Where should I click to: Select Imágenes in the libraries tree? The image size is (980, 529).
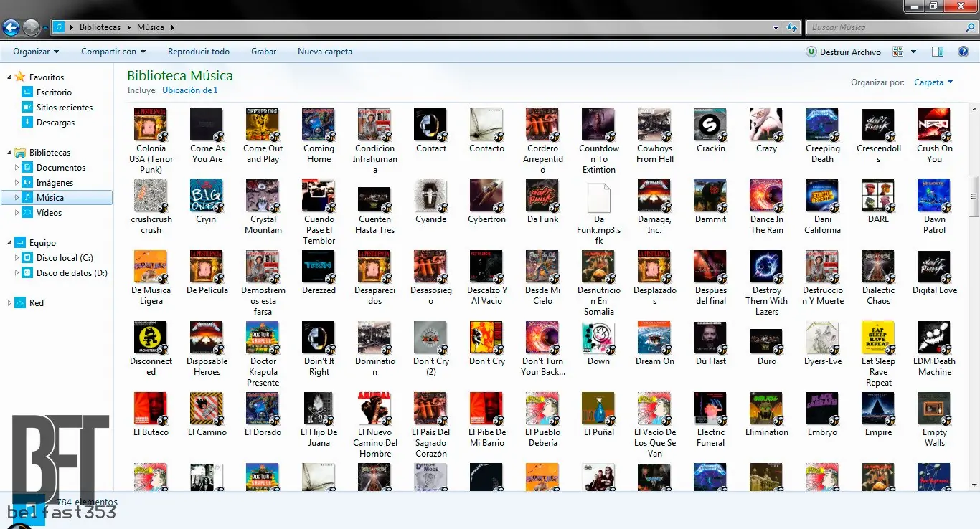point(55,182)
